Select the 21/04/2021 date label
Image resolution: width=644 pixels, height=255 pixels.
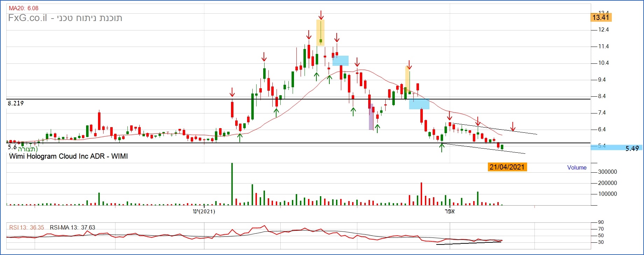click(x=507, y=167)
